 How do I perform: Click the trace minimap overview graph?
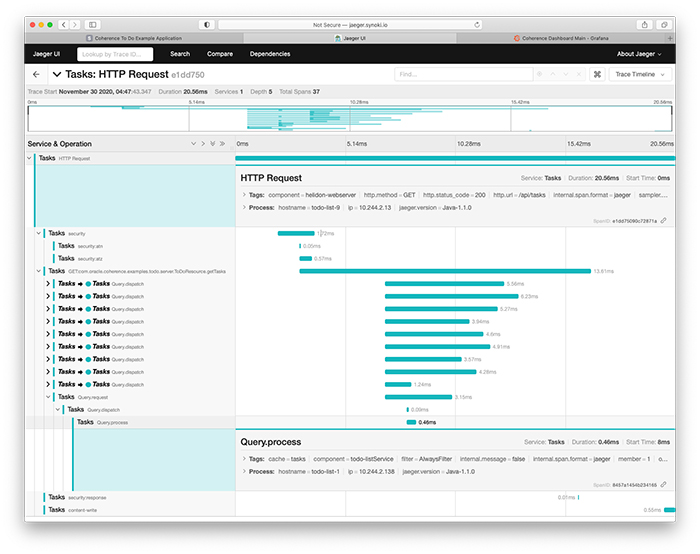click(350, 118)
